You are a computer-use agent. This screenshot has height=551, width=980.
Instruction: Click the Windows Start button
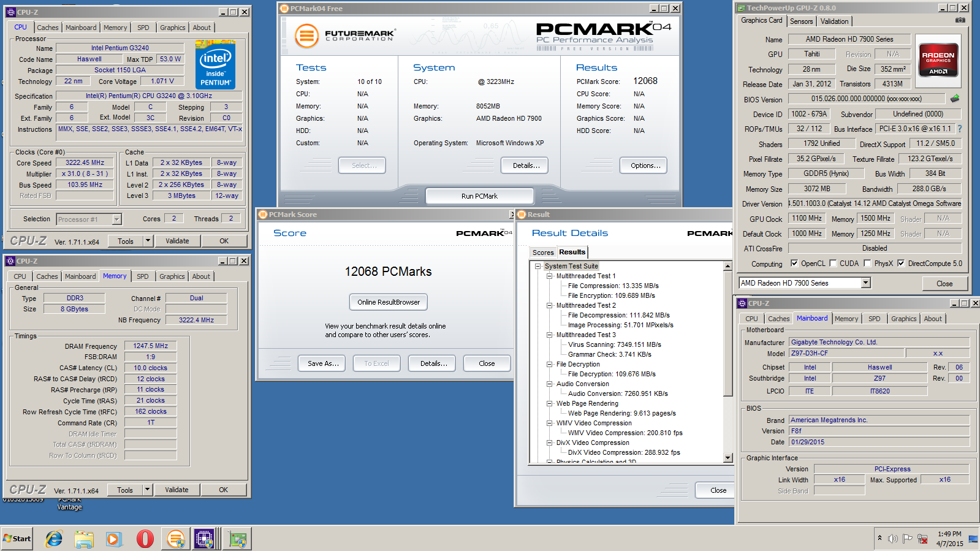click(17, 539)
